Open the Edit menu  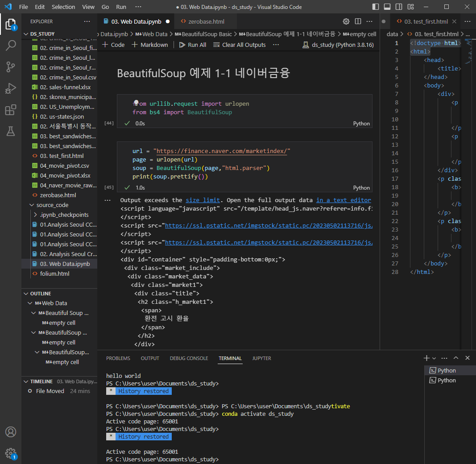[40, 7]
